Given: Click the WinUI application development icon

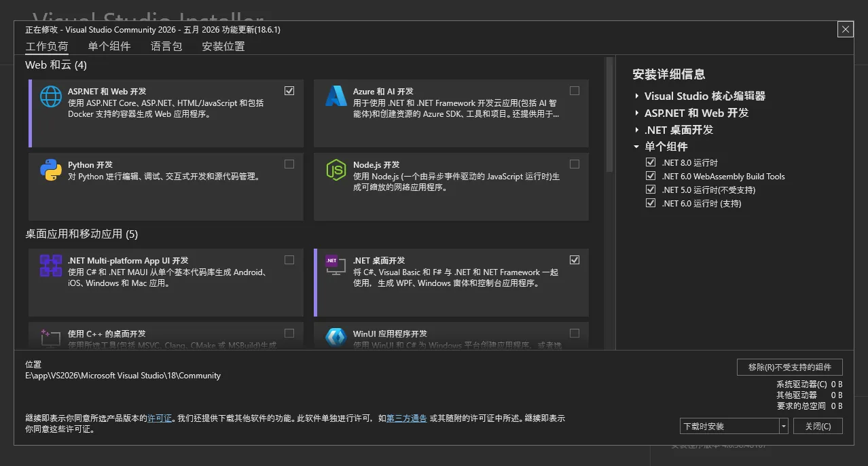Looking at the screenshot, I should (336, 338).
